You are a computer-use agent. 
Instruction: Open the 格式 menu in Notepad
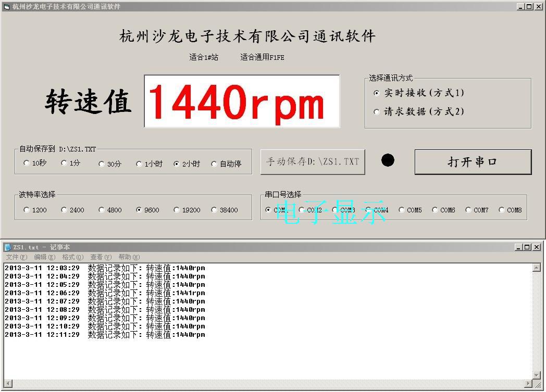(72, 257)
